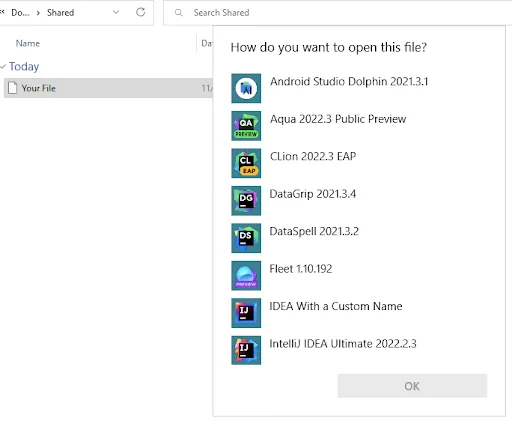The image size is (512, 421).
Task: Choose the IDEA With a Custom Name icon
Action: [246, 313]
